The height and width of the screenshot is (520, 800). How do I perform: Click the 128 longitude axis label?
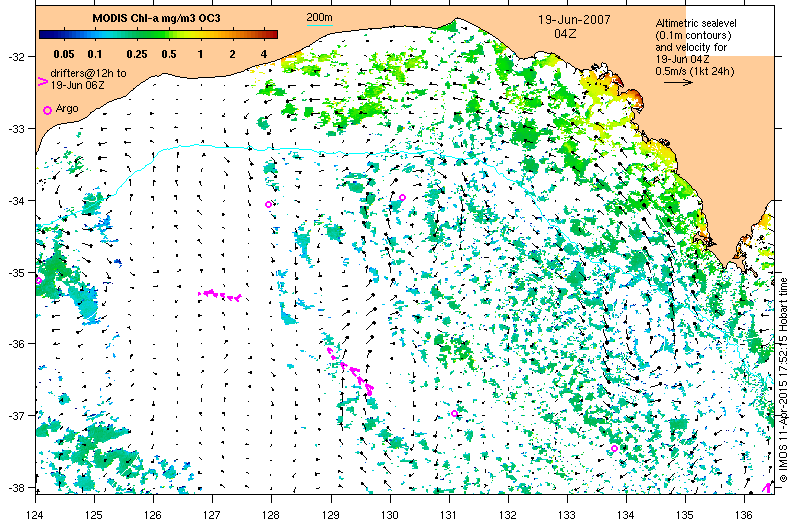[x=271, y=513]
